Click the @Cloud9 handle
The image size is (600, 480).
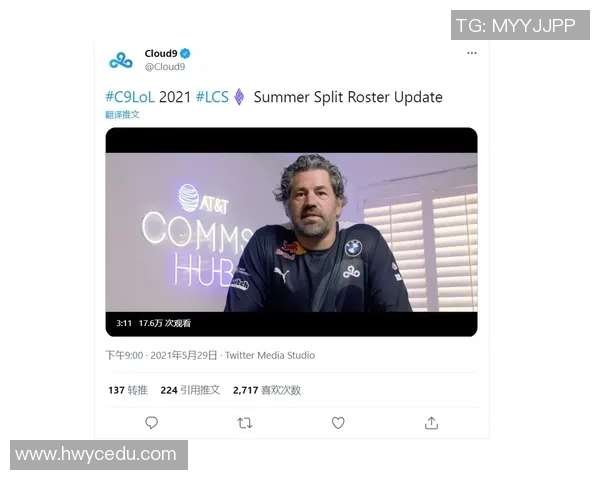(x=165, y=67)
